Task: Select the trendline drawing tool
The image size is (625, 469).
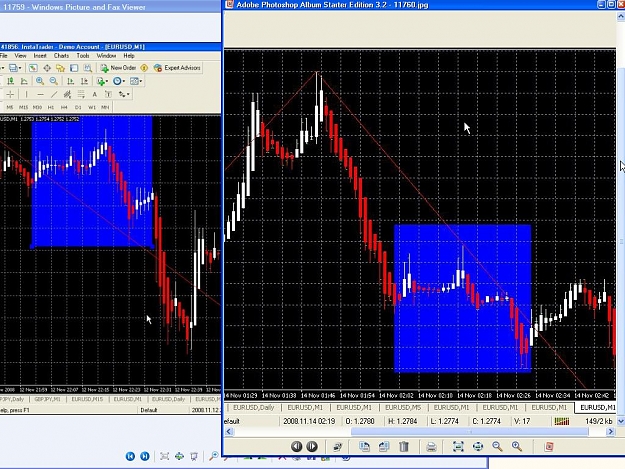Action: (54, 94)
